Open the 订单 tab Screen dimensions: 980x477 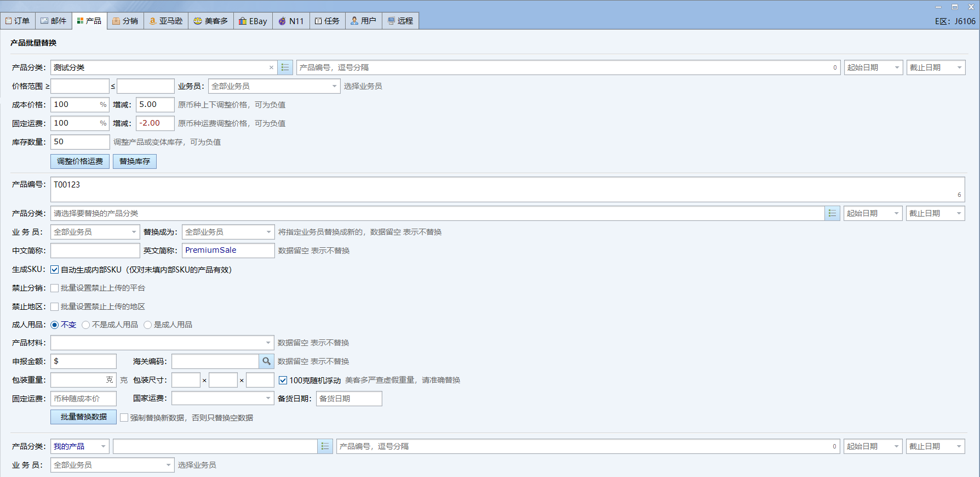click(x=18, y=21)
